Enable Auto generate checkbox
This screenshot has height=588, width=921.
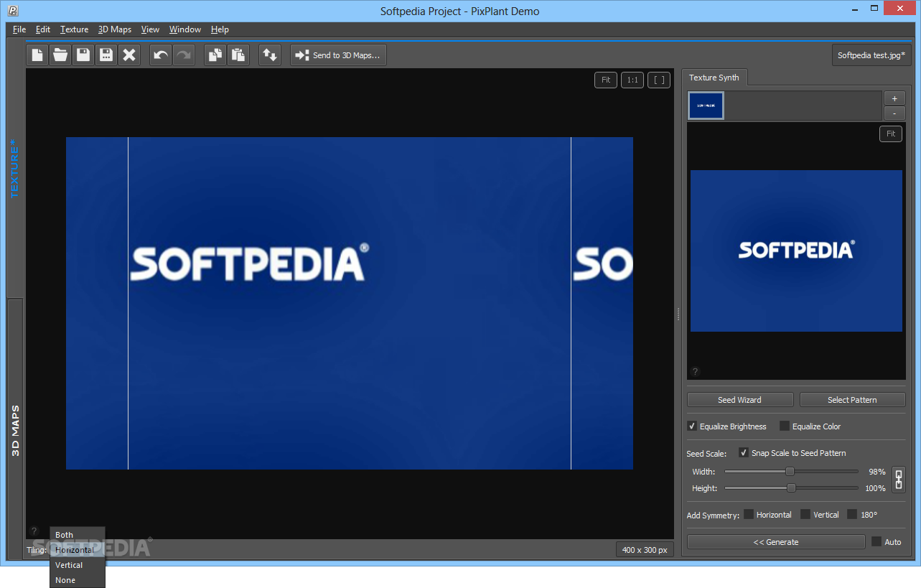click(x=876, y=542)
